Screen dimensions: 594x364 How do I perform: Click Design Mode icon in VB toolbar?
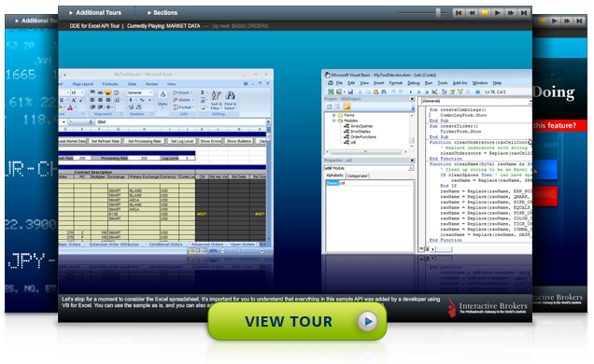434,91
